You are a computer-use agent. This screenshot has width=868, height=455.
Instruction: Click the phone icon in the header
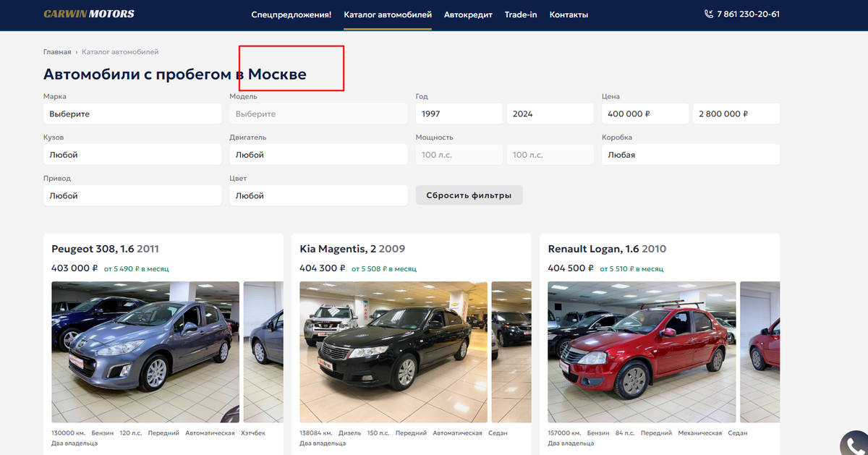tap(708, 14)
